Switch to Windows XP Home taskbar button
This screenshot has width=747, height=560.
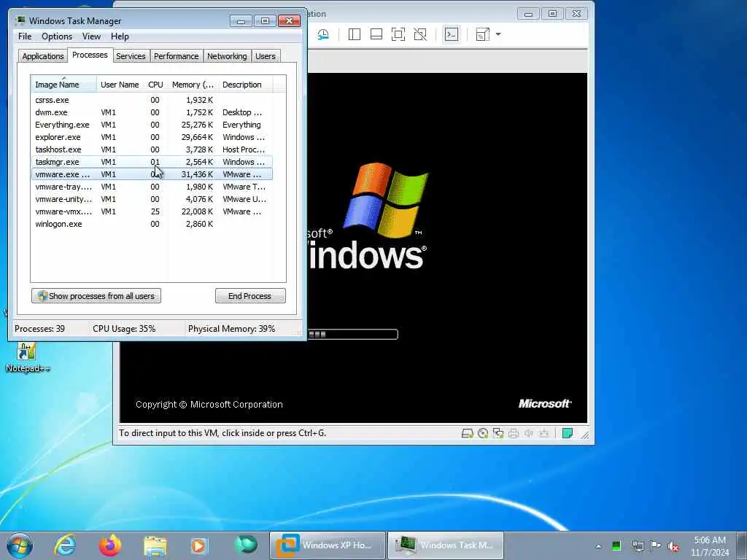coord(328,545)
